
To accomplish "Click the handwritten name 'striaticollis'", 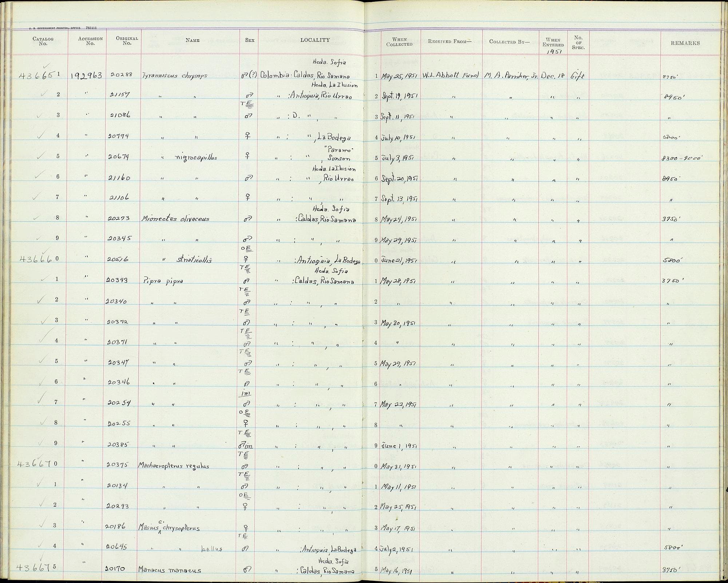I will 194,260.
